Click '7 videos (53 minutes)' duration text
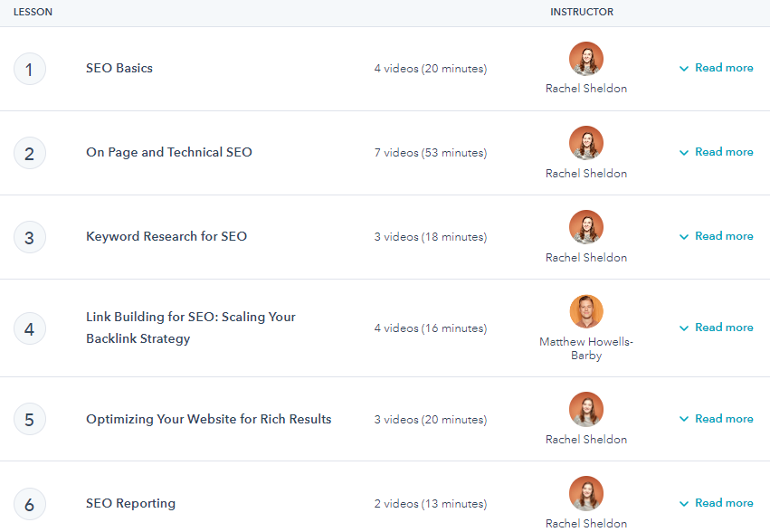This screenshot has width=770, height=532. (x=431, y=153)
